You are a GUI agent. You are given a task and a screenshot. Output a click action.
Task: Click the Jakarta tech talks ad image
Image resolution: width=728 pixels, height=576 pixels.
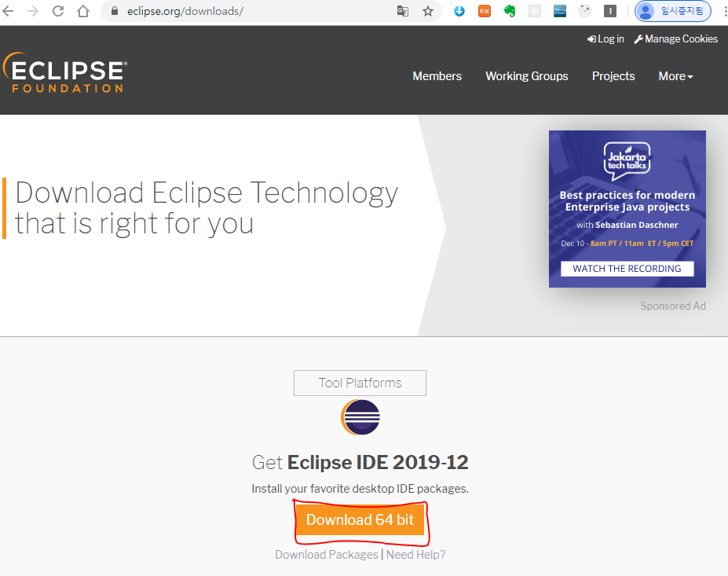pos(627,208)
